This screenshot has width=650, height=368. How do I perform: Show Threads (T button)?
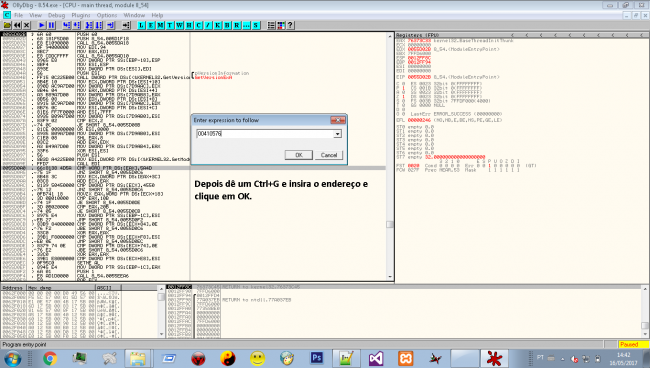[170, 25]
